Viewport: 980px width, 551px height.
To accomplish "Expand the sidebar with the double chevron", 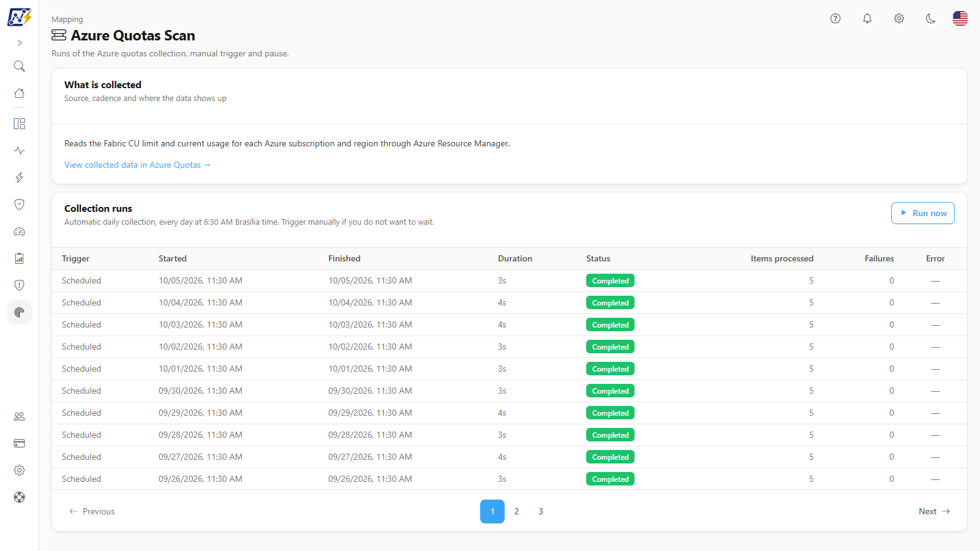I will pos(20,43).
